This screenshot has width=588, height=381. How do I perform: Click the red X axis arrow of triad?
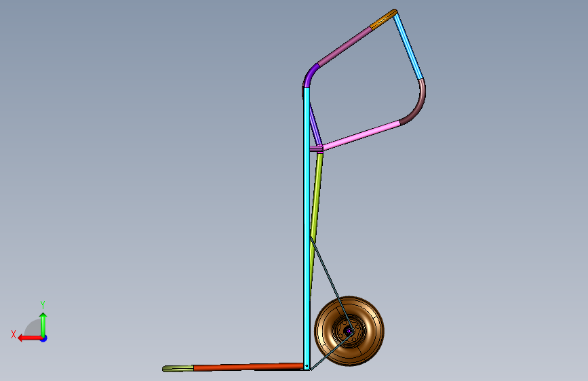tap(30, 338)
